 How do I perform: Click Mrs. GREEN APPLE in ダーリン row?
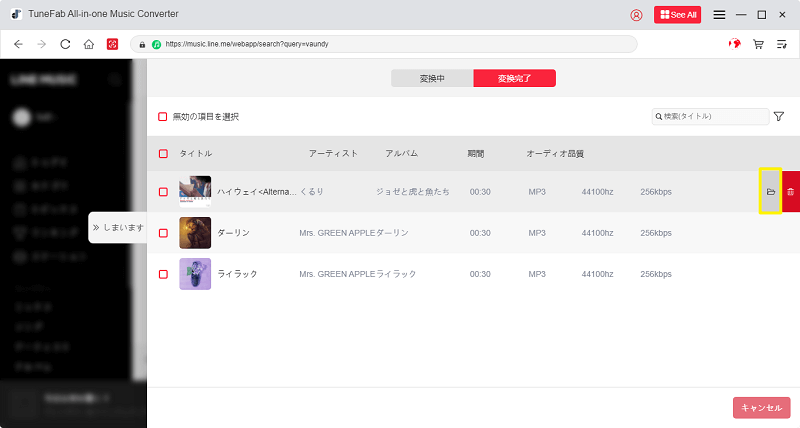337,233
